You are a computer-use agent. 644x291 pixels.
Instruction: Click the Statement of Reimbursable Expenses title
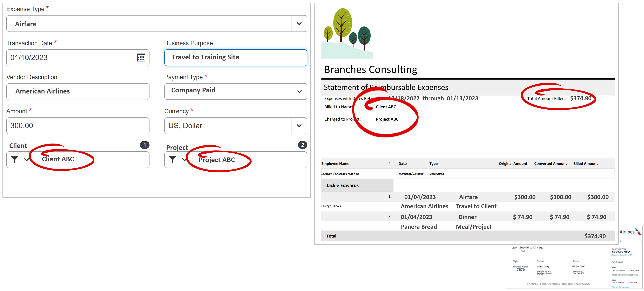point(386,87)
